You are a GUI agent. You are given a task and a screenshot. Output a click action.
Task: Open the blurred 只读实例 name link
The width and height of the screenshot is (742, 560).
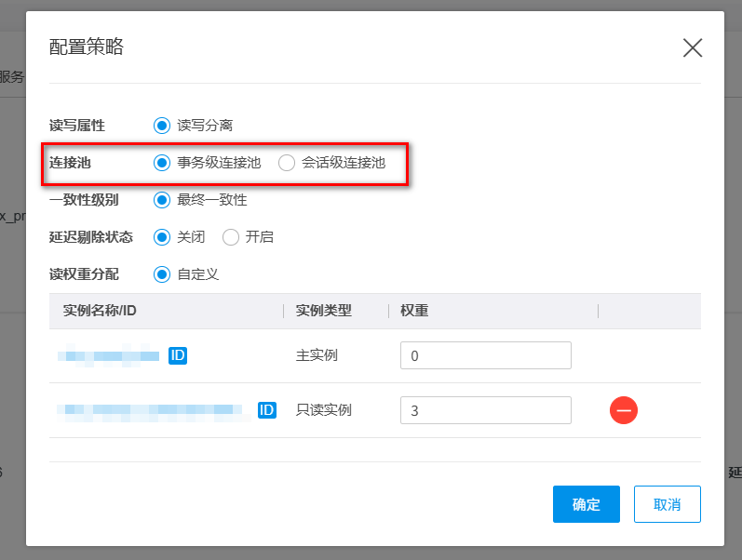pos(149,410)
